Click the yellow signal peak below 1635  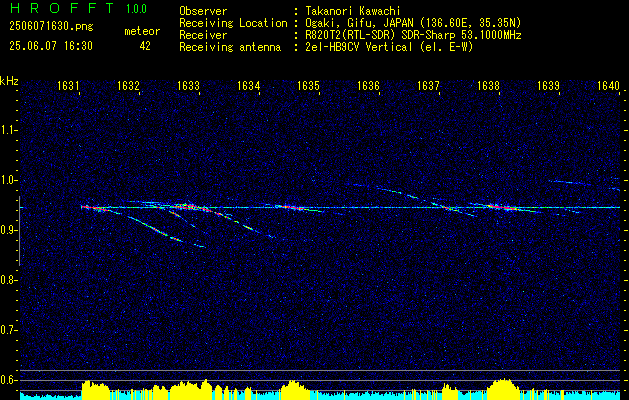coord(295,389)
